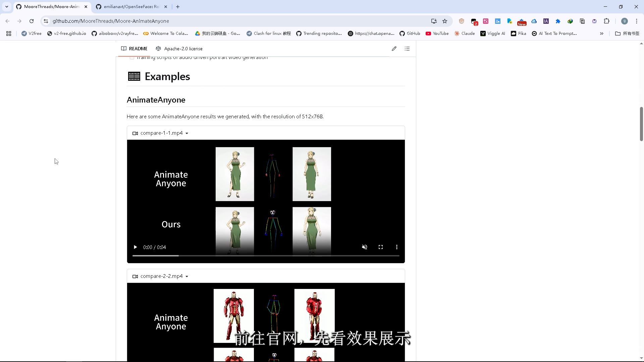Toggle the site information icon in address bar
The width and height of the screenshot is (644, 362).
[46, 21]
